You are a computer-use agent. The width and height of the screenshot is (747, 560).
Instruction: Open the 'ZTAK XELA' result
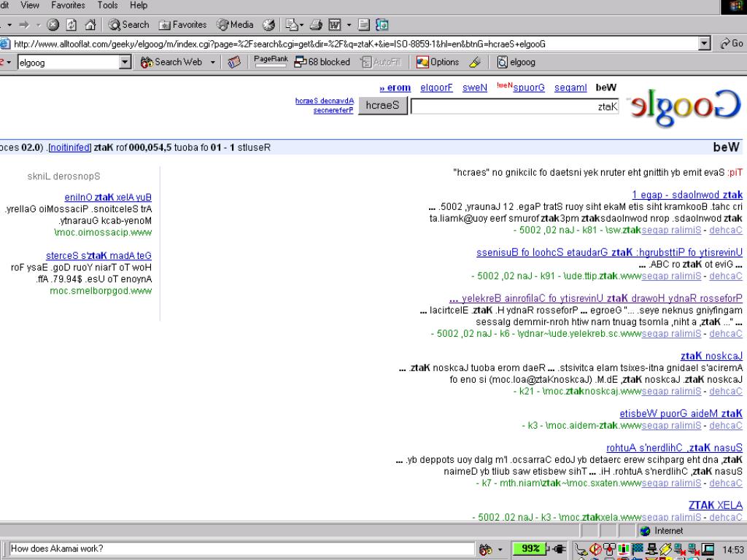pyautogui.click(x=715, y=505)
